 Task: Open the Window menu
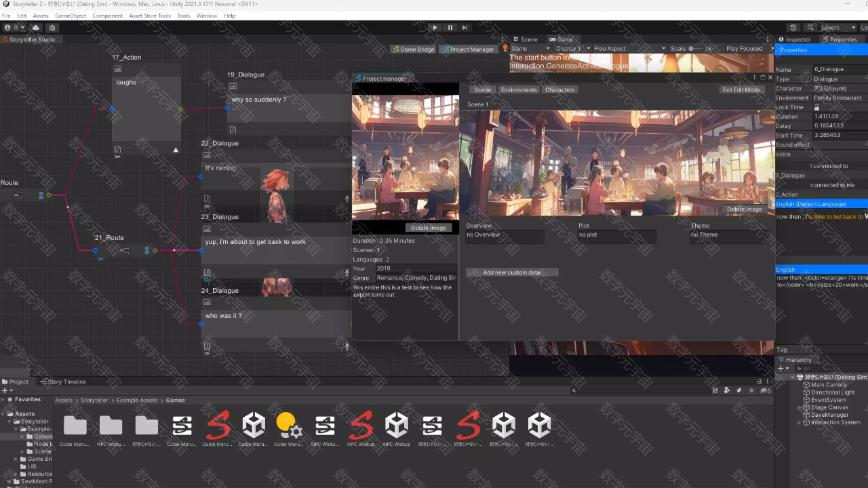click(x=207, y=16)
